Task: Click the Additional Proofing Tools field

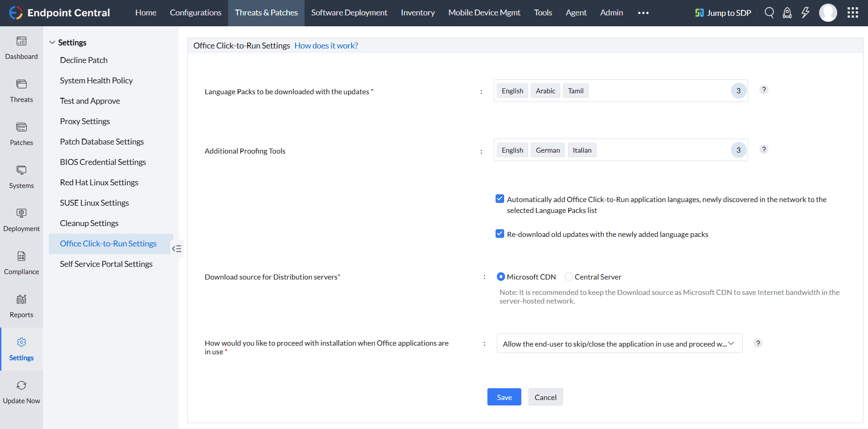Action: click(x=661, y=150)
